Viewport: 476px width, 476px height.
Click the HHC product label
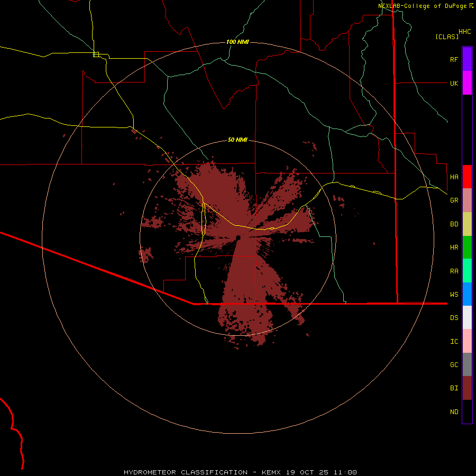(464, 32)
